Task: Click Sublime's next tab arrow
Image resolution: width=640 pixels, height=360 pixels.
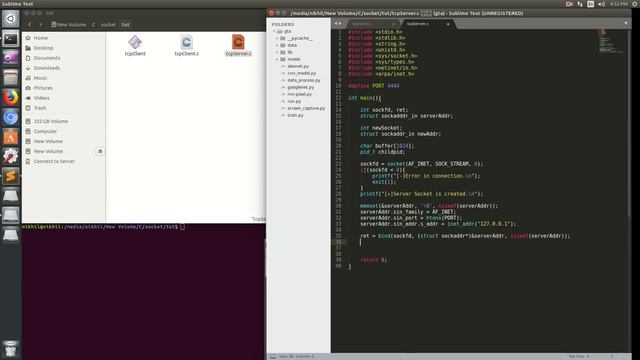Action: coord(340,23)
